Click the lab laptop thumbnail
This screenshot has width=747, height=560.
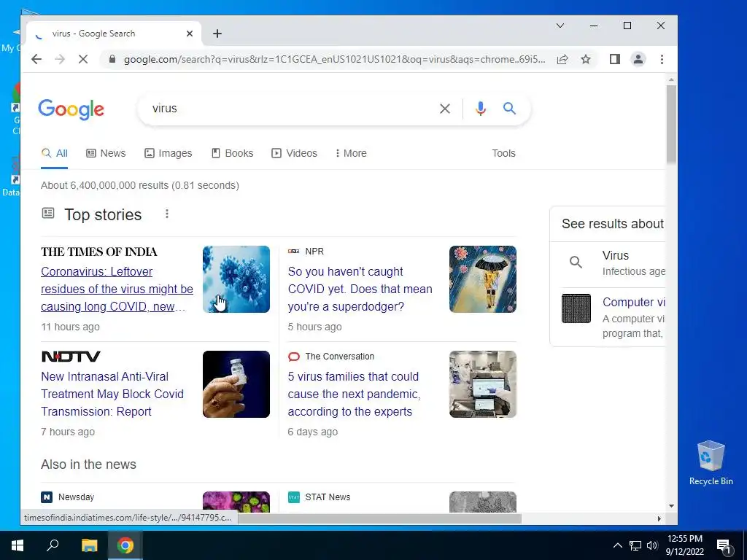[x=483, y=384]
